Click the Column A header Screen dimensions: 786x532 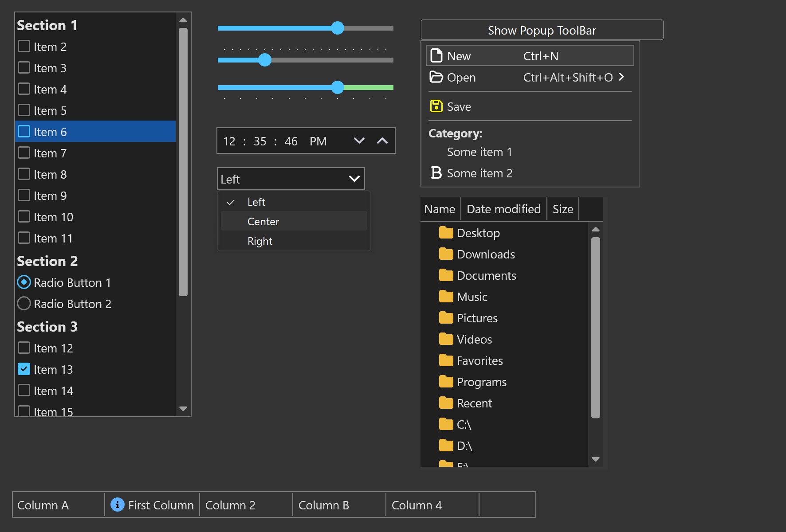point(59,505)
